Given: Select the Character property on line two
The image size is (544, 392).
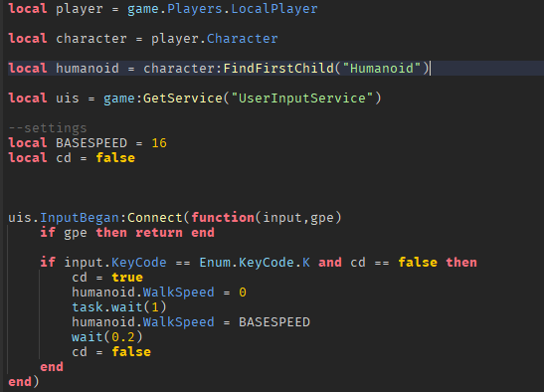Looking at the screenshot, I should tap(242, 39).
